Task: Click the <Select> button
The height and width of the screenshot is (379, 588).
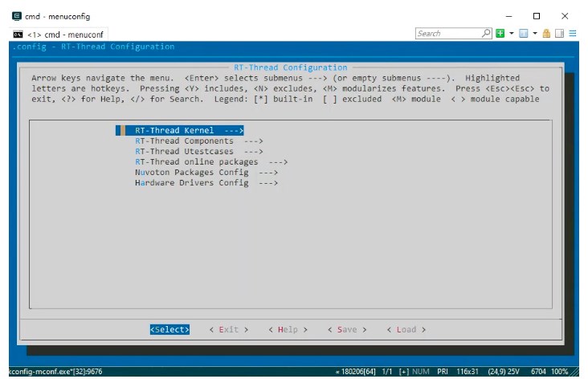Action: (169, 329)
